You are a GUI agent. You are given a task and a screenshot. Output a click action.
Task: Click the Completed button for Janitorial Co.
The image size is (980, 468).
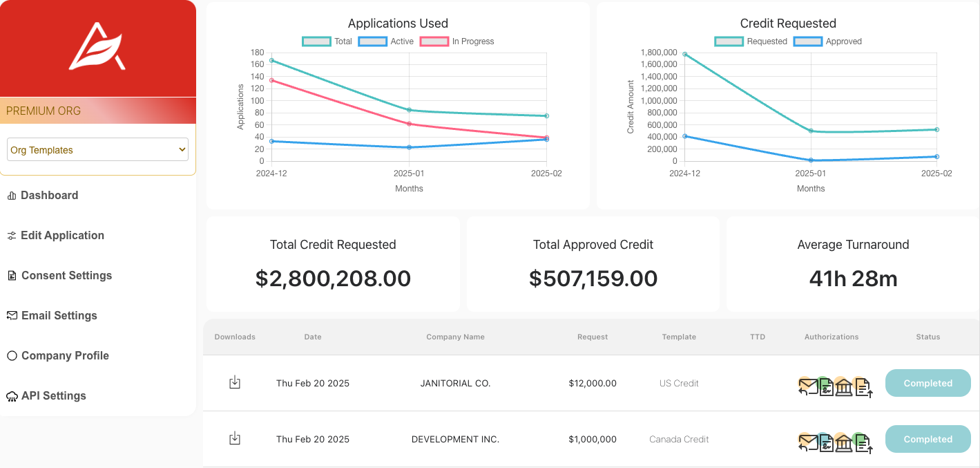click(928, 383)
